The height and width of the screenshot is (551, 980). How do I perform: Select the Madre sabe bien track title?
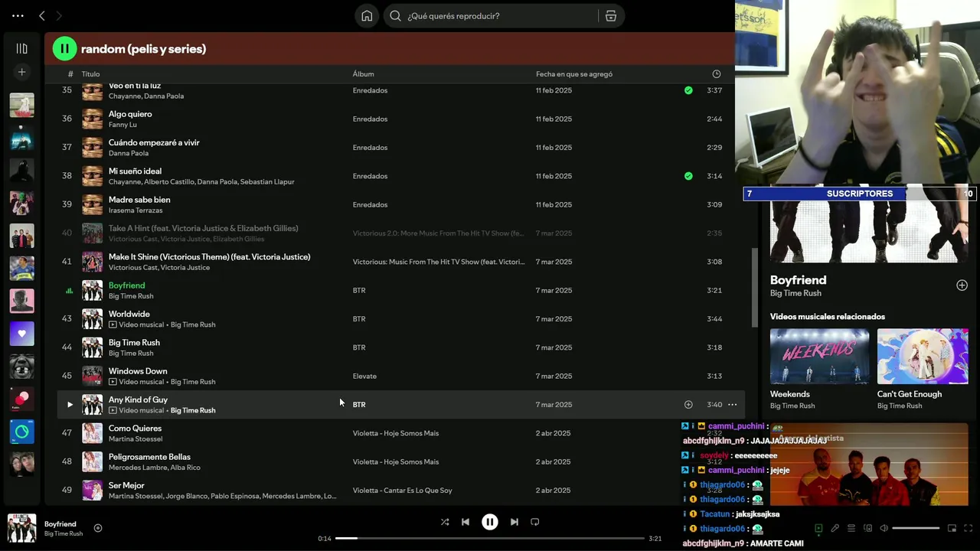click(x=139, y=200)
